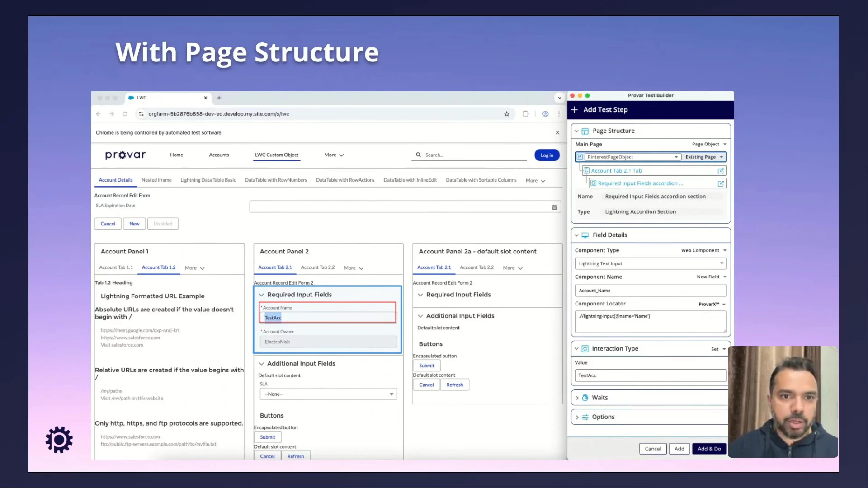
Task: Click the browser extensions puzzle icon
Action: point(525,114)
